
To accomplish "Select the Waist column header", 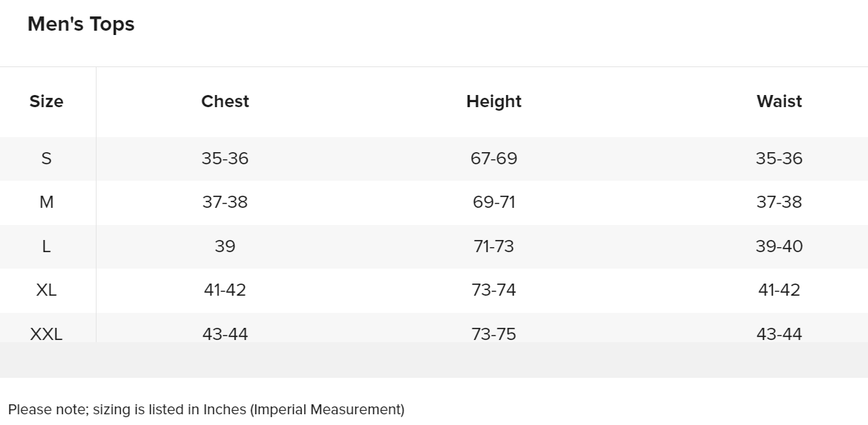I will pyautogui.click(x=779, y=101).
